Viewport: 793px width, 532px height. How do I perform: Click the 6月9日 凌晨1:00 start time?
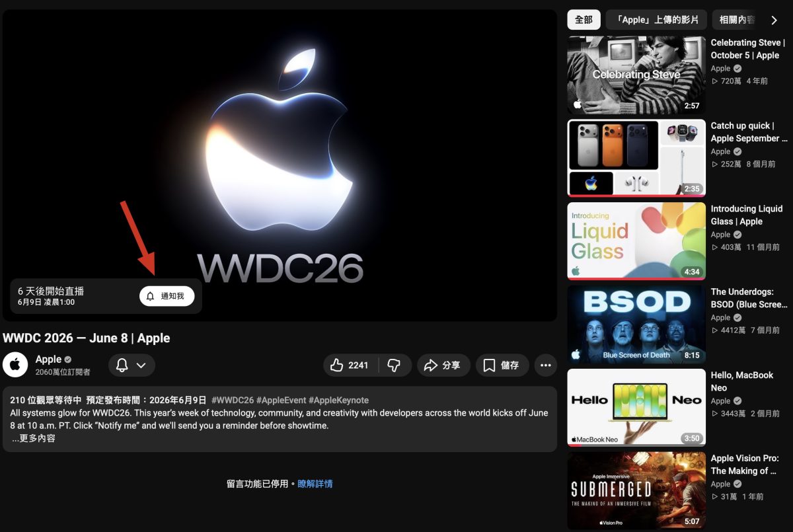pyautogui.click(x=46, y=303)
